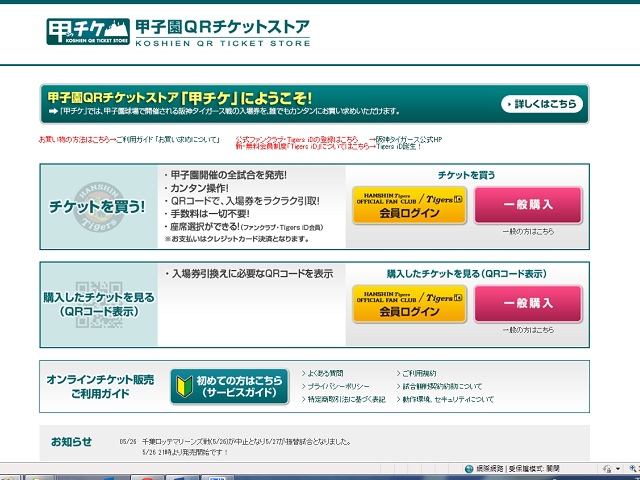The height and width of the screenshot is (480, 640).
Task: Click 会員ログイン under 購入したチケットを見る
Action: [x=409, y=304]
